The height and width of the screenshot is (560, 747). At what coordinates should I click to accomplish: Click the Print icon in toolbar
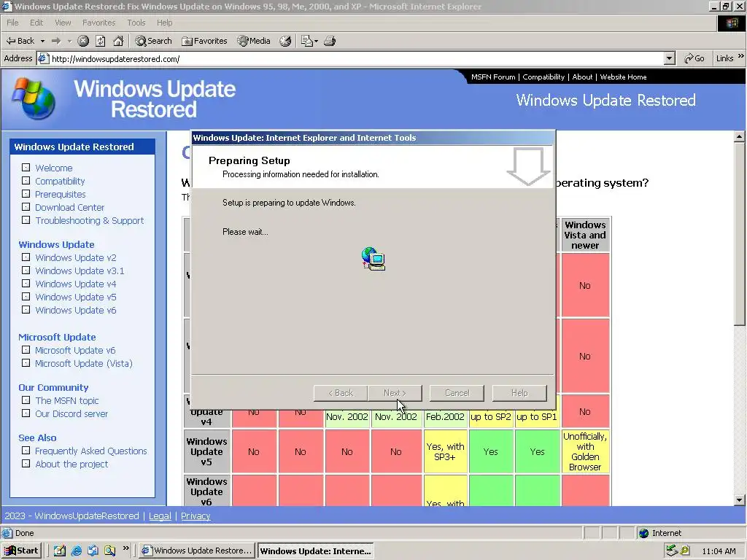tap(330, 41)
